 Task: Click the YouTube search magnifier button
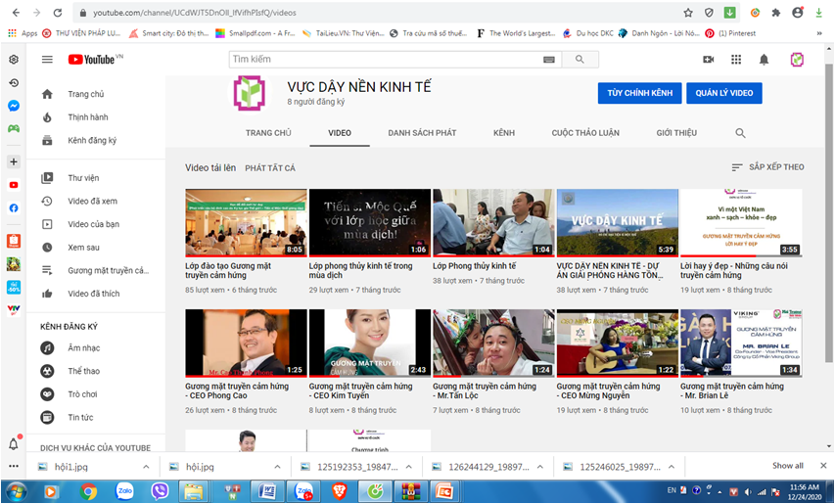click(x=580, y=60)
